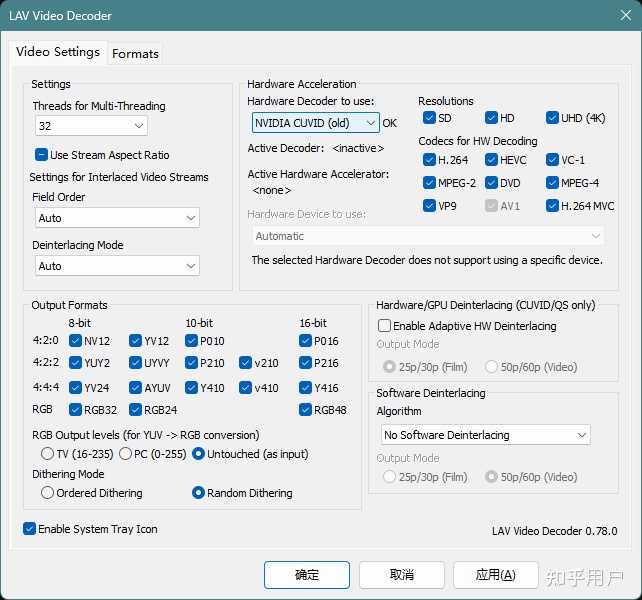Uncheck UHD (4K) resolution
The image size is (642, 600).
553,118
